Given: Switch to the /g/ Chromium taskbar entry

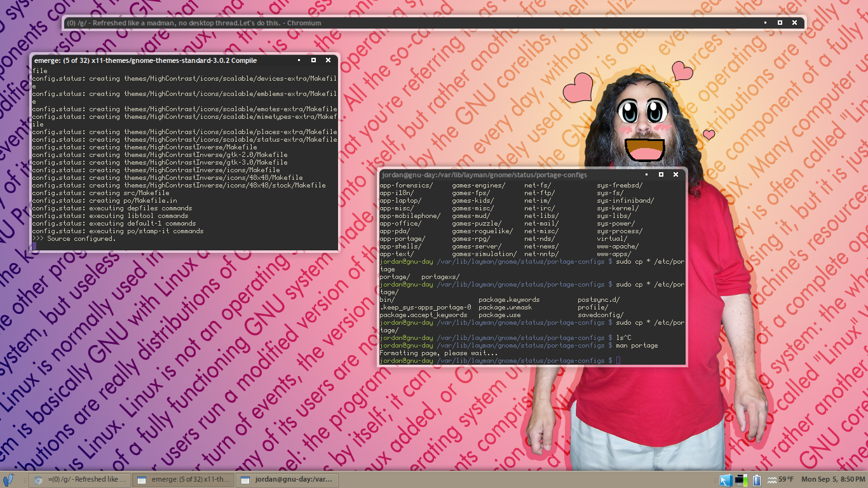Looking at the screenshot, I should coord(79,480).
